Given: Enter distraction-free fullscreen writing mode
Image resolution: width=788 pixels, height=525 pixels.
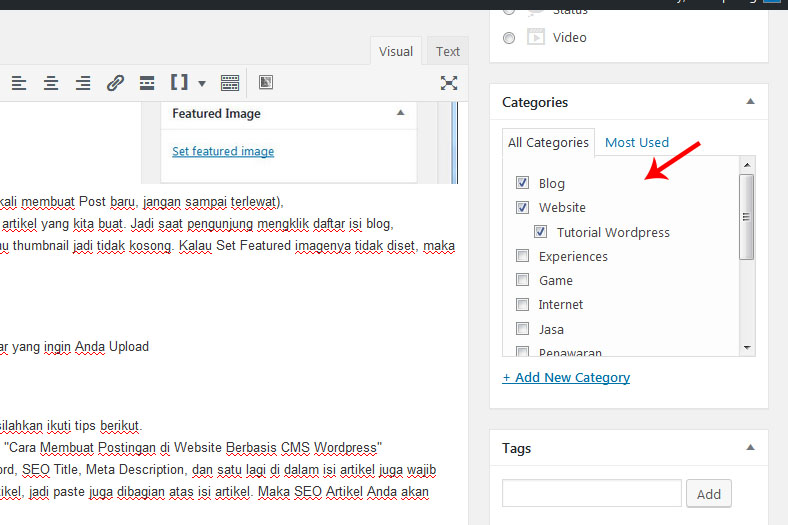Looking at the screenshot, I should 449,83.
